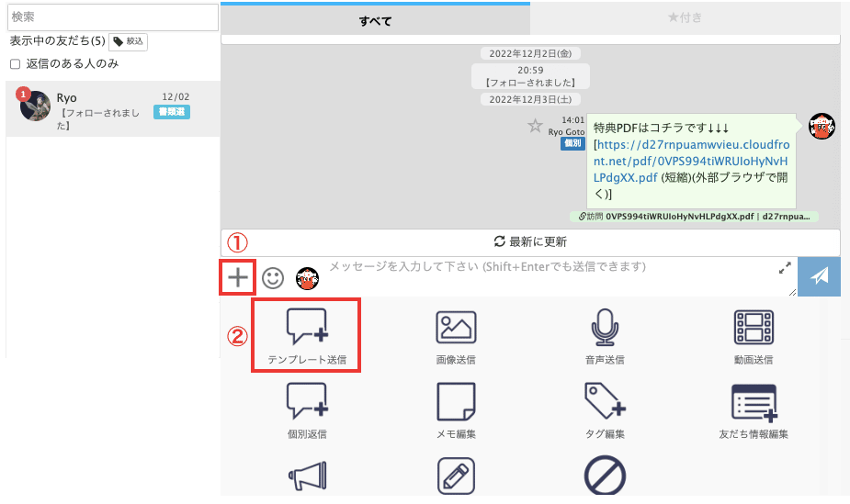The image size is (850, 504).
Task: Click the 【フォローされました】 20:59 system message
Action: (x=530, y=76)
